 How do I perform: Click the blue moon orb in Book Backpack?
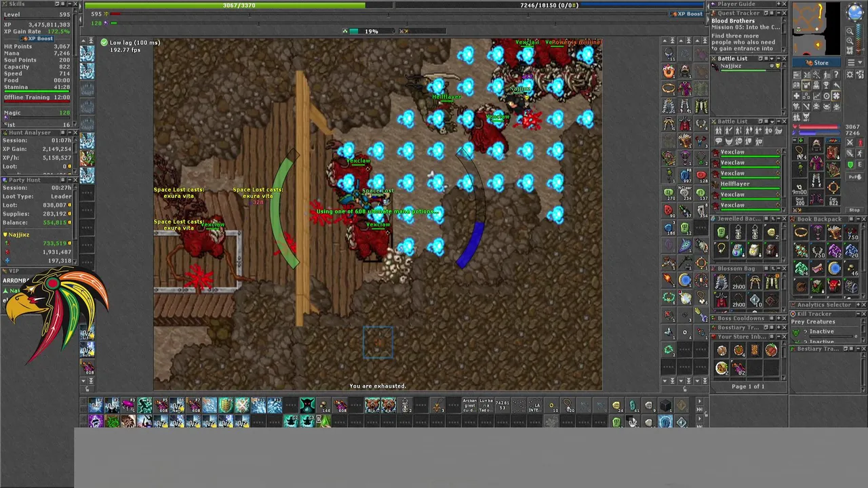[834, 268]
